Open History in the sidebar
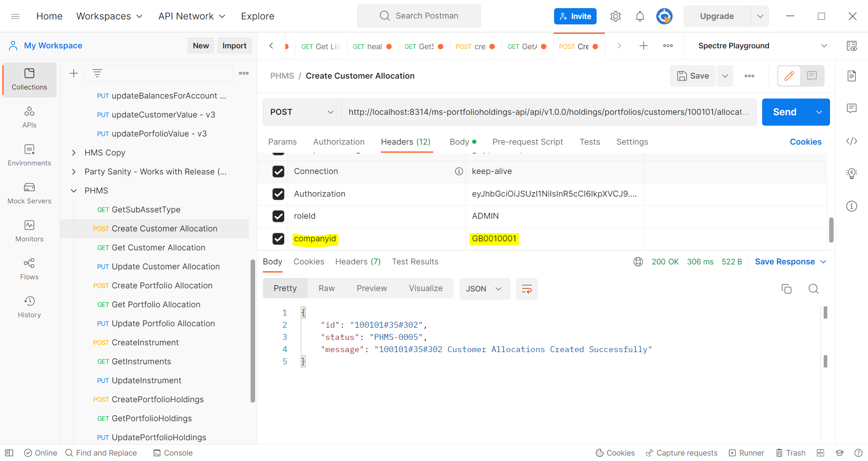Viewport: 868px width, 461px height. click(x=29, y=307)
